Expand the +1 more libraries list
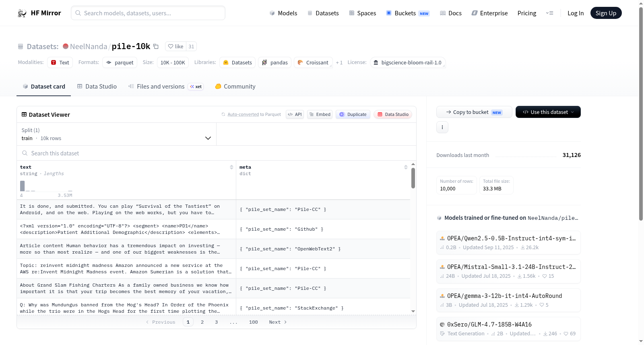The width and height of the screenshot is (644, 345). (x=339, y=62)
